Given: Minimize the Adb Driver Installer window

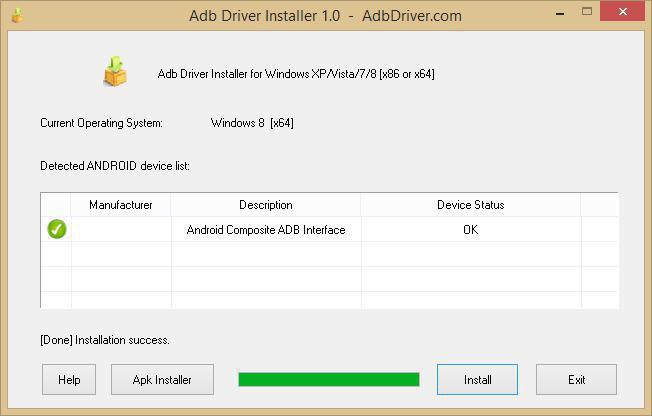Looking at the screenshot, I should 560,12.
